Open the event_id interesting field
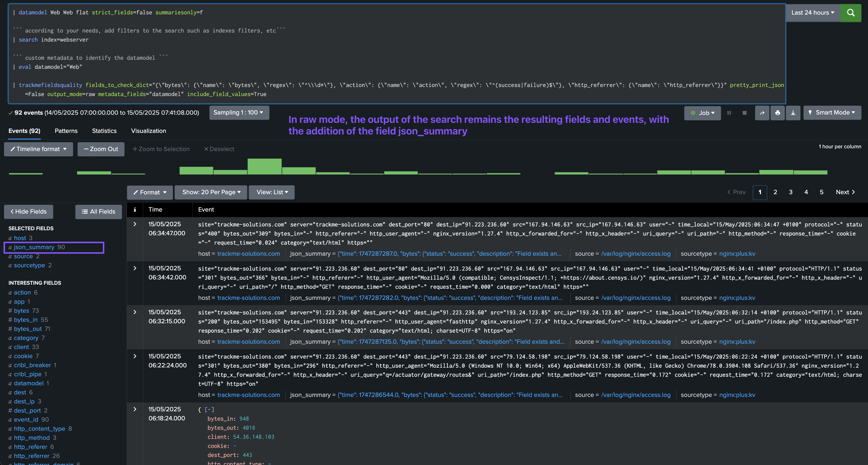 click(x=26, y=420)
